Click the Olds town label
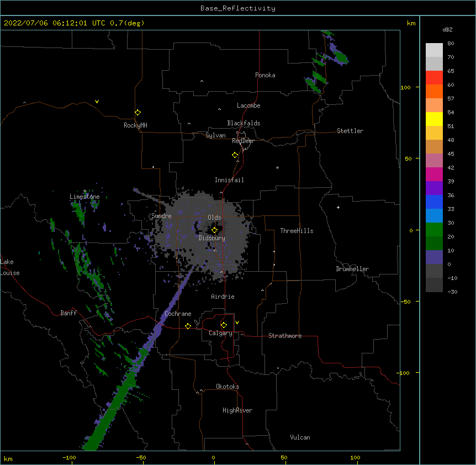Viewport: 476px width, 465px height. point(214,218)
